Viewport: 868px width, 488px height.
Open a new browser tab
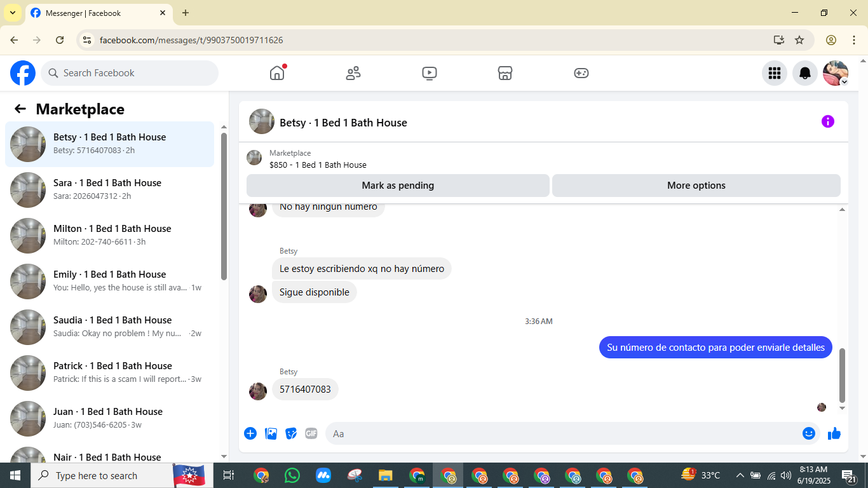186,13
